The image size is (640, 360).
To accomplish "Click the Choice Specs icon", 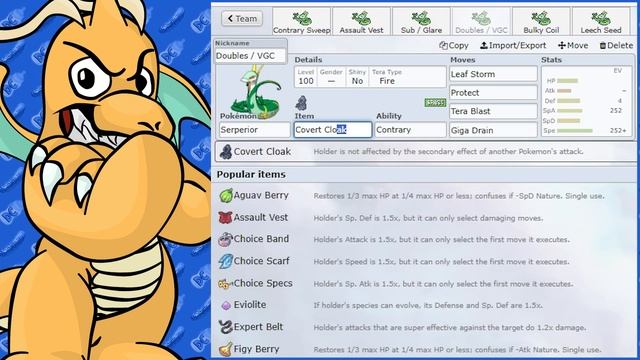I will [225, 284].
